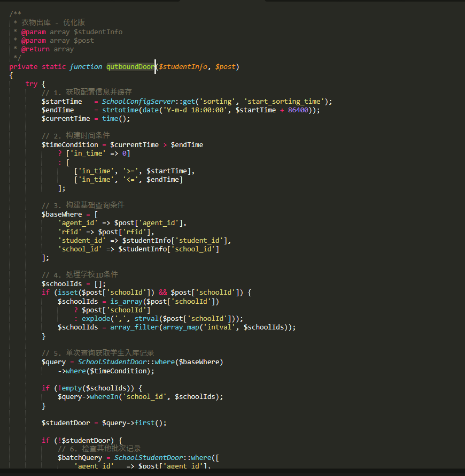465x476 pixels.
Task: Click the strval function call
Action: [x=146, y=318]
